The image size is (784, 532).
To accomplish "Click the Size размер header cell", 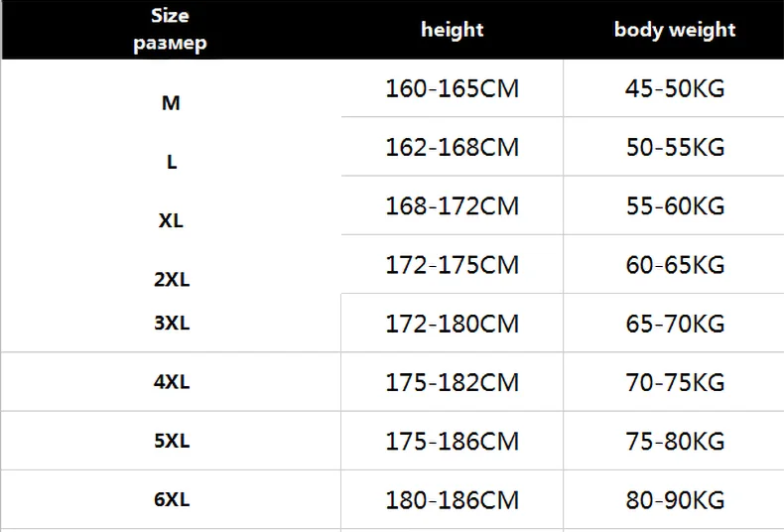I will pos(171,30).
